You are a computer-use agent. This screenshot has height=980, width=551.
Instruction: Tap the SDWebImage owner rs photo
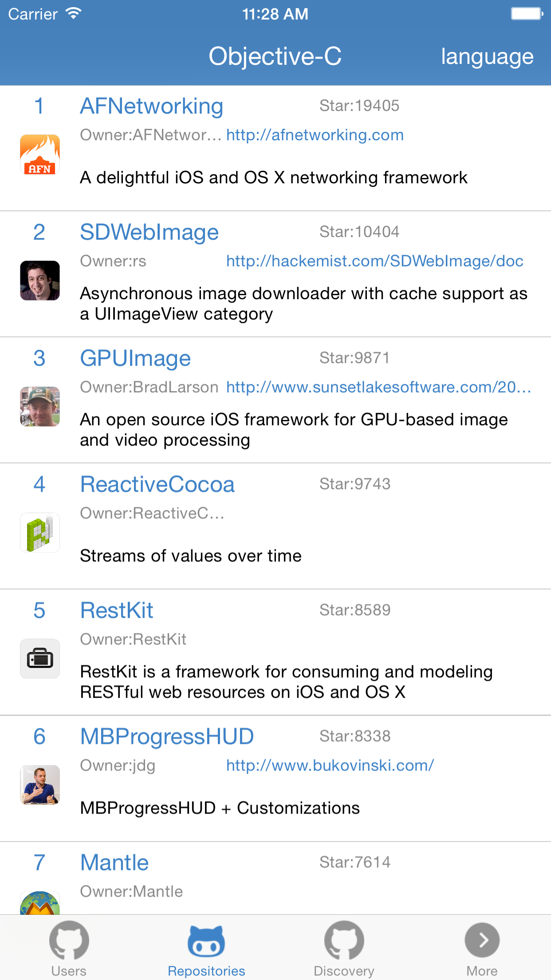tap(40, 281)
